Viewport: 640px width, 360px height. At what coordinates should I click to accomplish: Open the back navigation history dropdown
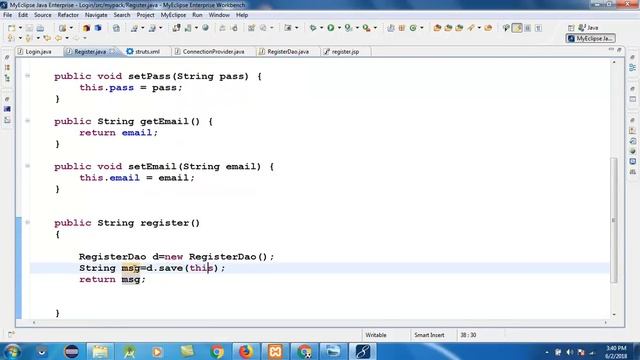(67, 38)
